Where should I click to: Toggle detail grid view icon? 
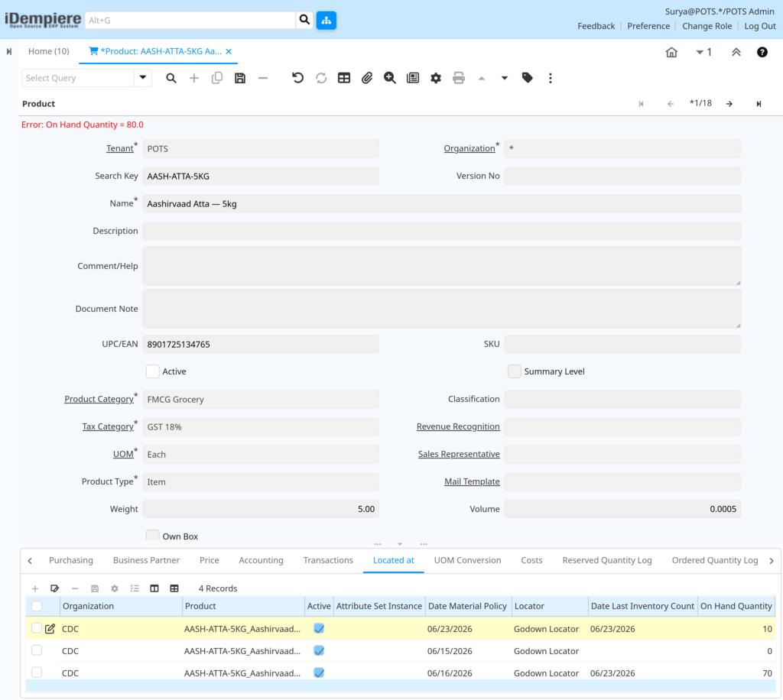click(174, 588)
